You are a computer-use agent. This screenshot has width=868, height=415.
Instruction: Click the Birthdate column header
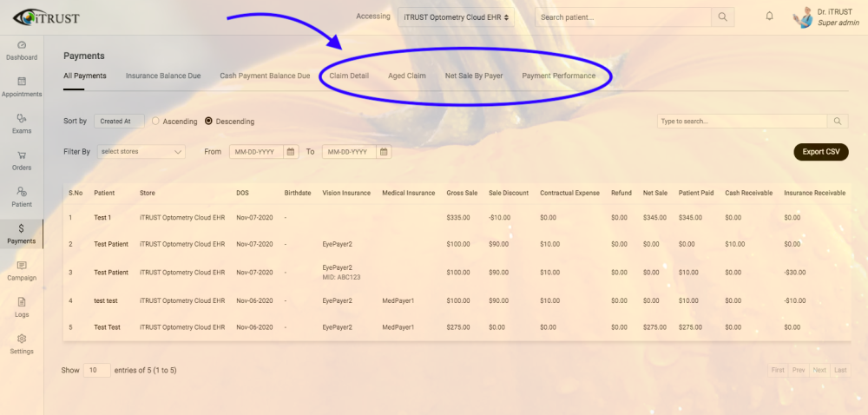[x=297, y=193]
